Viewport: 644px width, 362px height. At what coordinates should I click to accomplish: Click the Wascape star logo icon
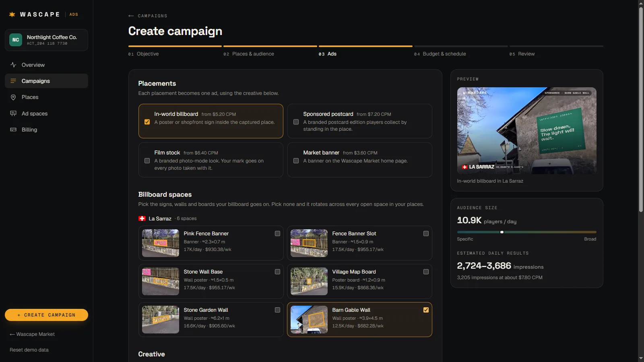pos(12,14)
